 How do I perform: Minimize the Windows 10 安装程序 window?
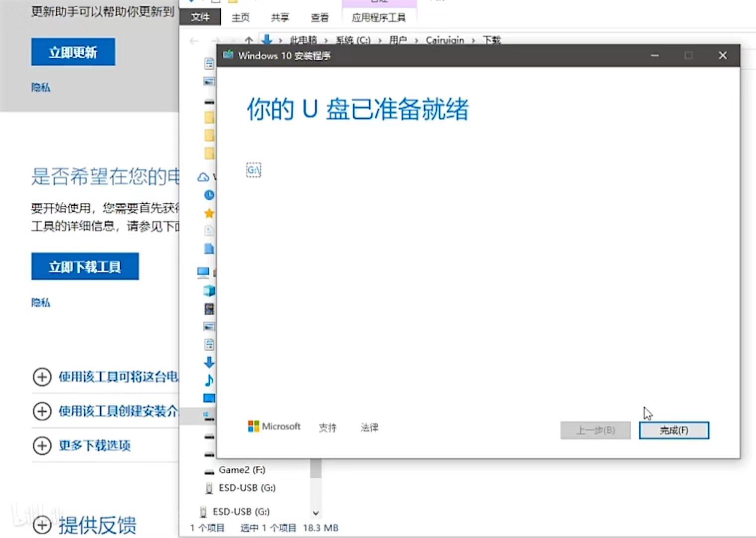click(x=655, y=55)
